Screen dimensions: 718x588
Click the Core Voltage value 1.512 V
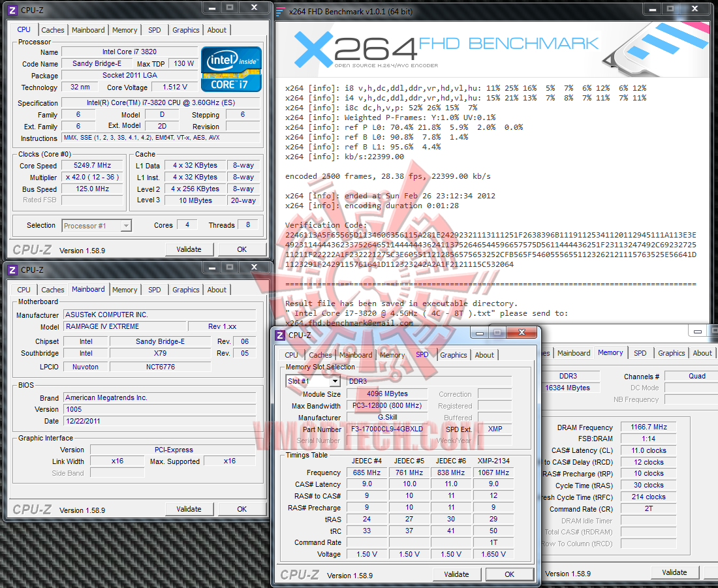point(175,87)
